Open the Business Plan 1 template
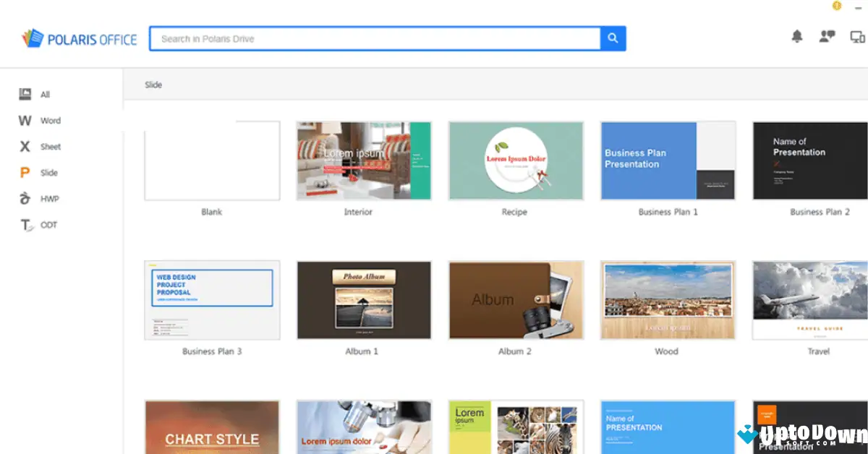The height and width of the screenshot is (454, 868). pos(667,160)
